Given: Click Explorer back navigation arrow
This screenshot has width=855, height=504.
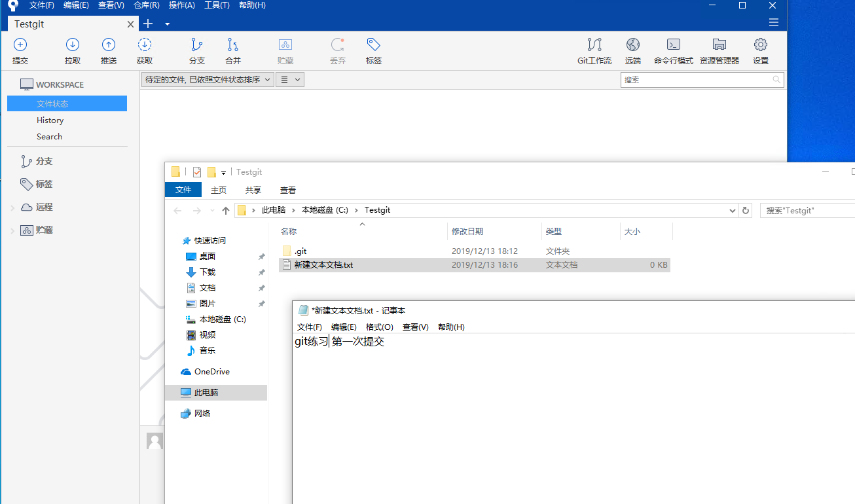Looking at the screenshot, I should 177,211.
